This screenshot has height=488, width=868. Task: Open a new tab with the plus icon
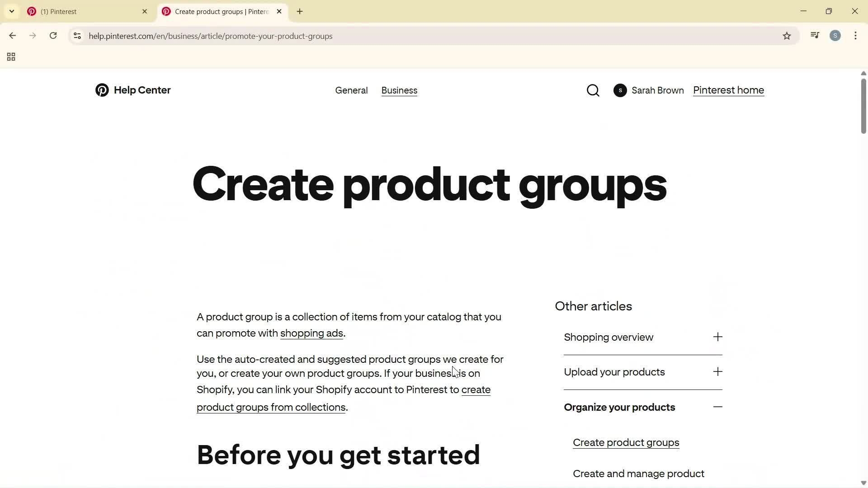click(299, 11)
